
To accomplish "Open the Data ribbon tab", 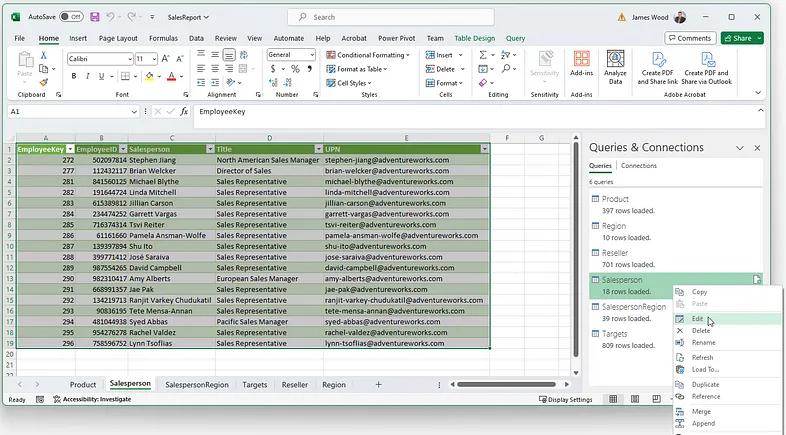I will 196,38.
